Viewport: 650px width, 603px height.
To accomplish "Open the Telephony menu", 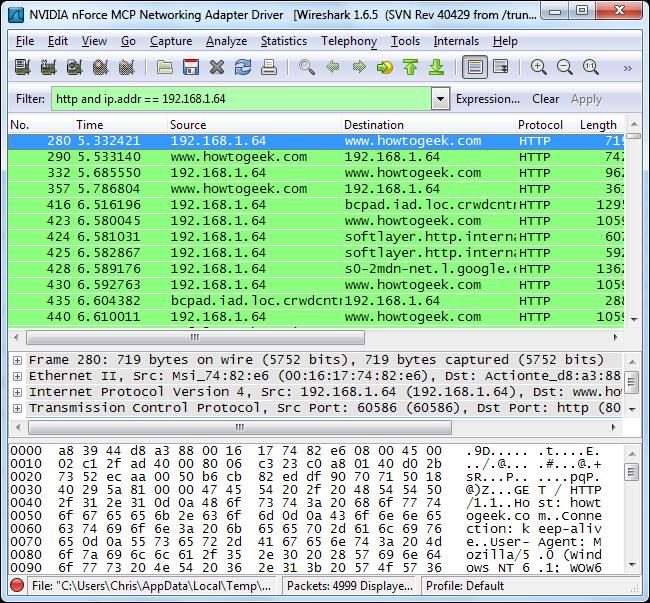I will point(349,41).
